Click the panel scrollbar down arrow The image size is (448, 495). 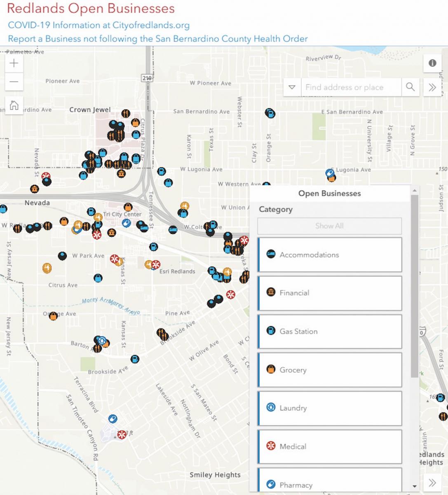415,487
